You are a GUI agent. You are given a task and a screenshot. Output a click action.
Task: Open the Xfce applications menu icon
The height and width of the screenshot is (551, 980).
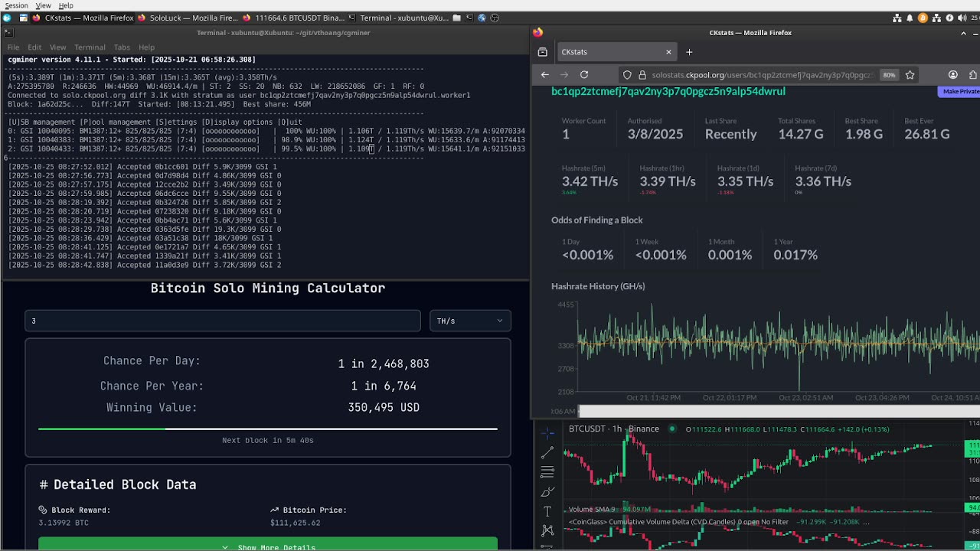point(7,18)
